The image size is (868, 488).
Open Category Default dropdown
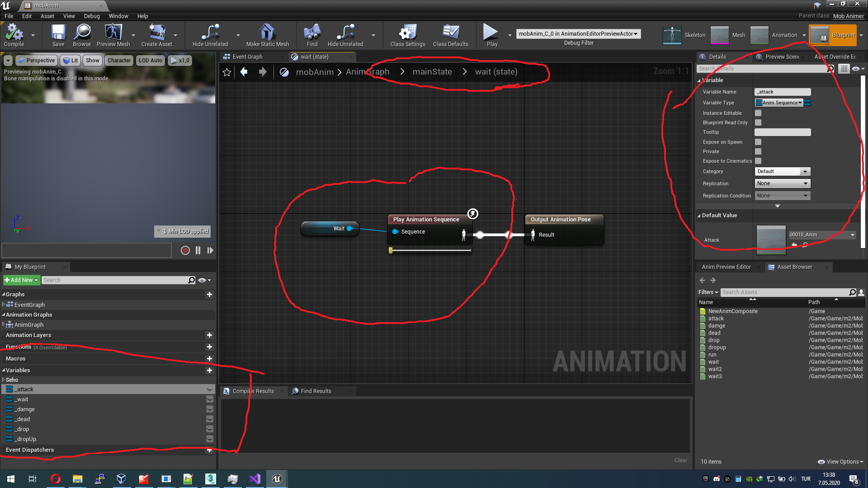pyautogui.click(x=783, y=171)
